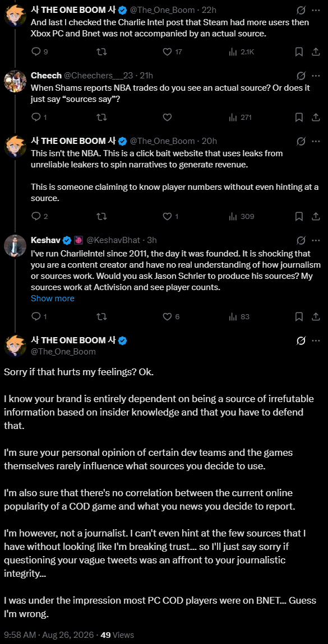Click Keshav's profile avatar
The height and width of the screenshot is (644, 328).
click(x=15, y=246)
